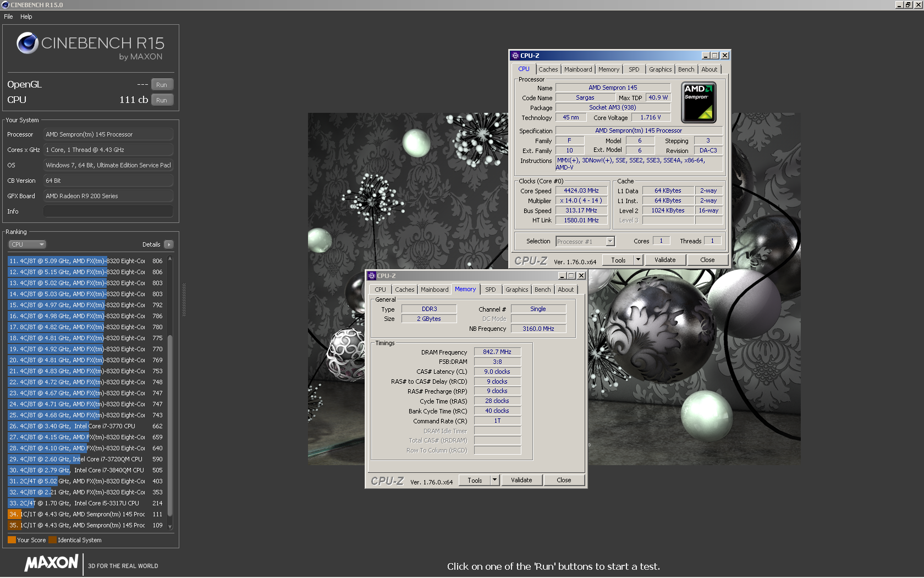Screen dimensions: 924x578
Task: Switch to Bench tab in Memory CPU-Z window
Action: coord(542,290)
